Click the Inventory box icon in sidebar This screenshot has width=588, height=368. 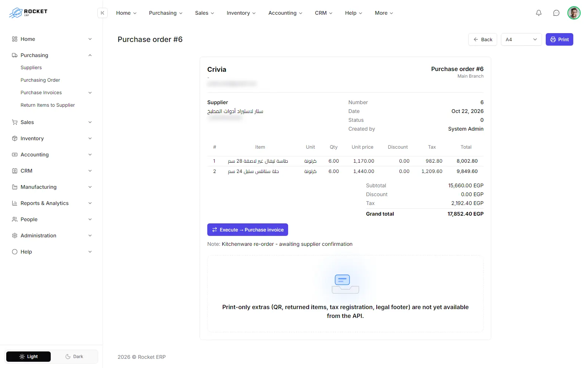pos(15,138)
